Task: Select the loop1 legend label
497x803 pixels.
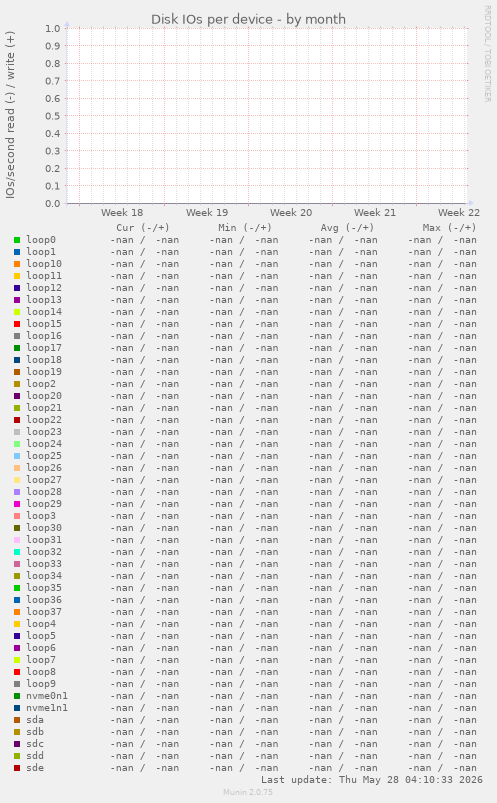Action: [41, 252]
